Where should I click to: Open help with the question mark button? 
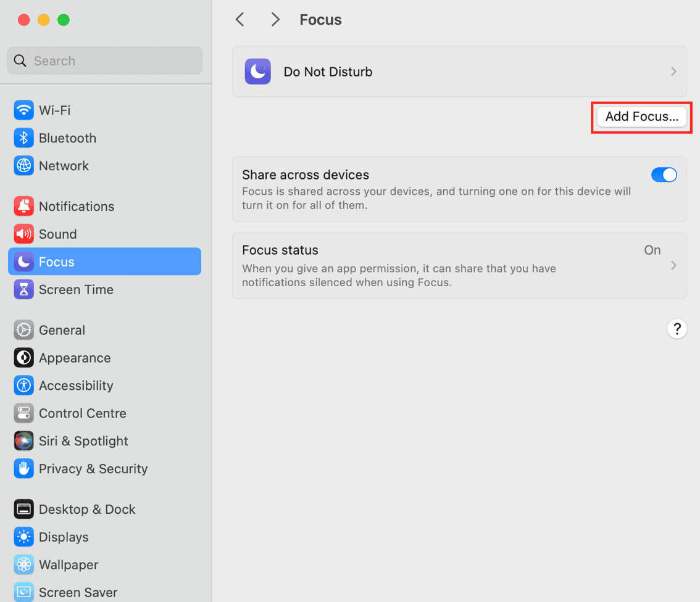[677, 328]
